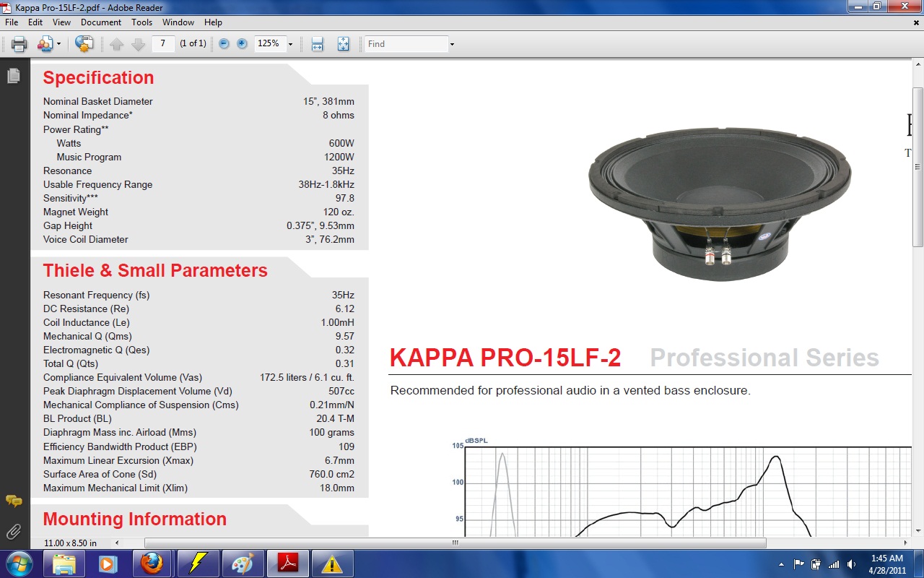Click the Mounting Information heading
Screen dimensions: 924x578
coord(135,519)
